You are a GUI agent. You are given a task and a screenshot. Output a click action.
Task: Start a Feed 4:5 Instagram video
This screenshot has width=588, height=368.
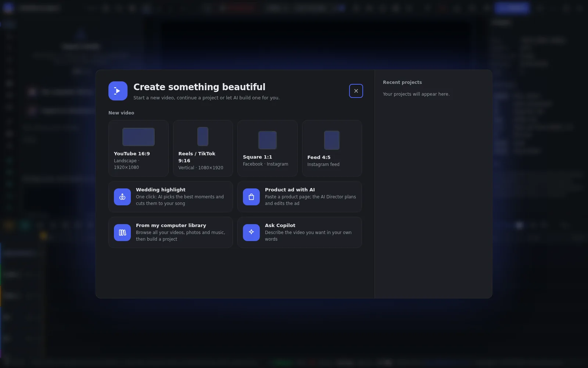332,148
